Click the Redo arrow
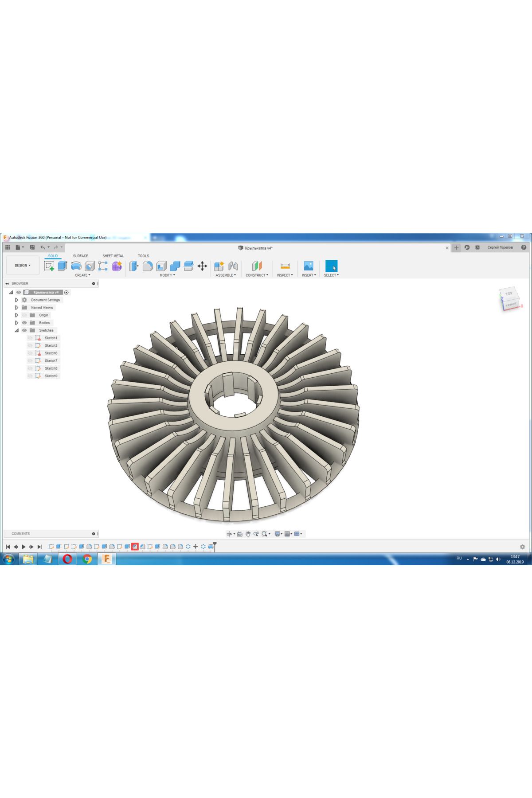The height and width of the screenshot is (798, 532). click(56, 247)
